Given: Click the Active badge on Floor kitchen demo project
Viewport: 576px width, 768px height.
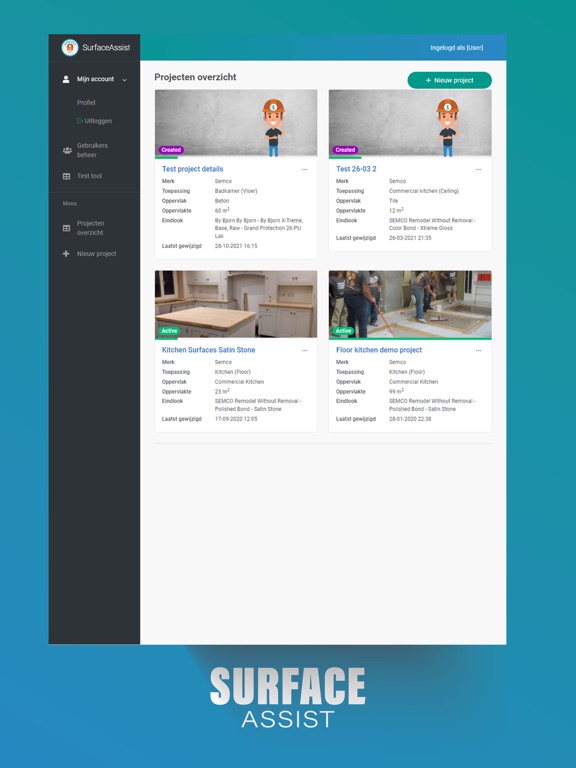Looking at the screenshot, I should [x=343, y=331].
